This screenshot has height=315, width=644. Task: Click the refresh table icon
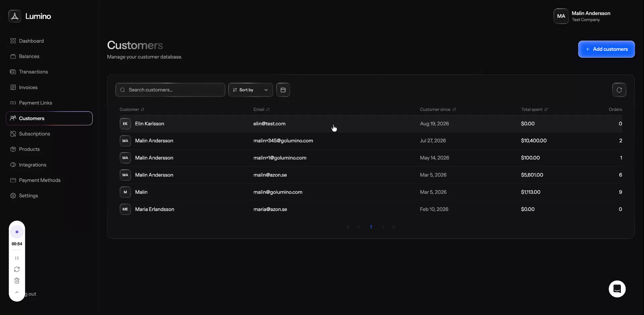[619, 90]
